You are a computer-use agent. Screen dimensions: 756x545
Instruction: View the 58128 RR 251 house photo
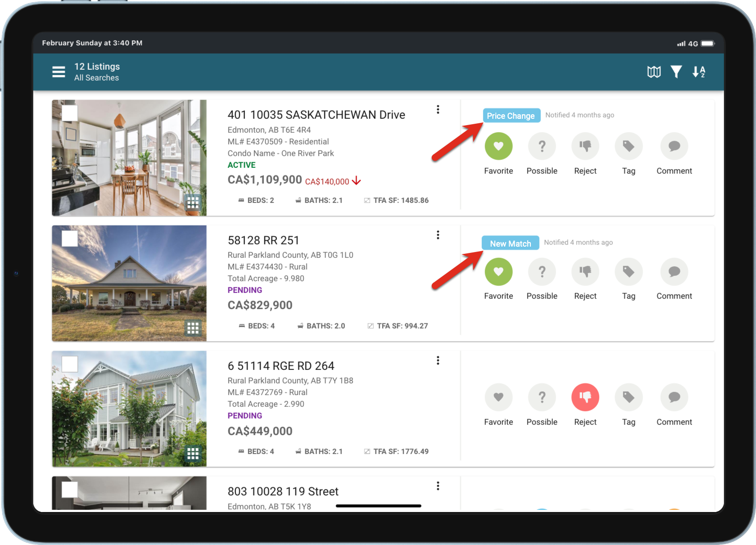tap(129, 283)
